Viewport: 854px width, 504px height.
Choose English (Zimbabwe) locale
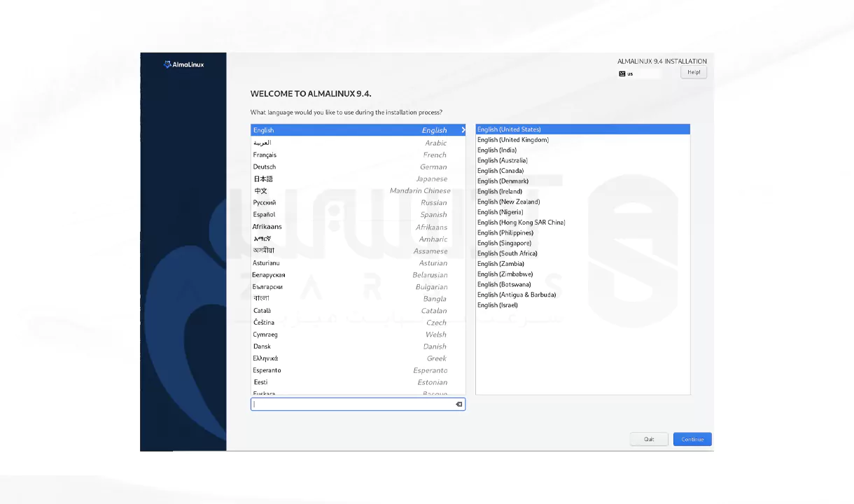[x=582, y=274]
